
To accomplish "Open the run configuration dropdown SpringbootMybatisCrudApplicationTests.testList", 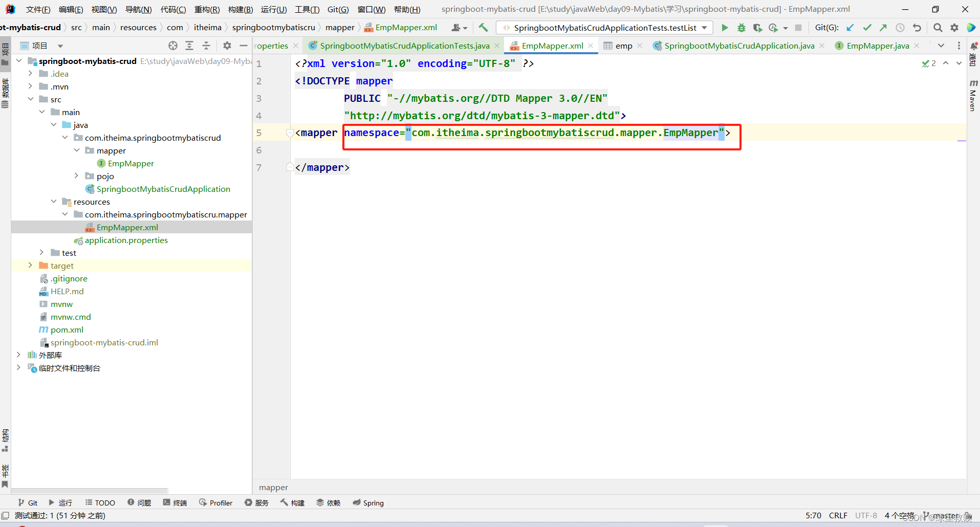I will pyautogui.click(x=604, y=27).
